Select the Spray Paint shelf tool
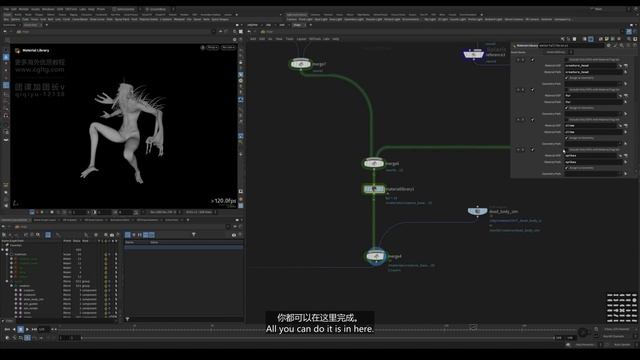The height and width of the screenshot is (360, 640). pos(122,19)
